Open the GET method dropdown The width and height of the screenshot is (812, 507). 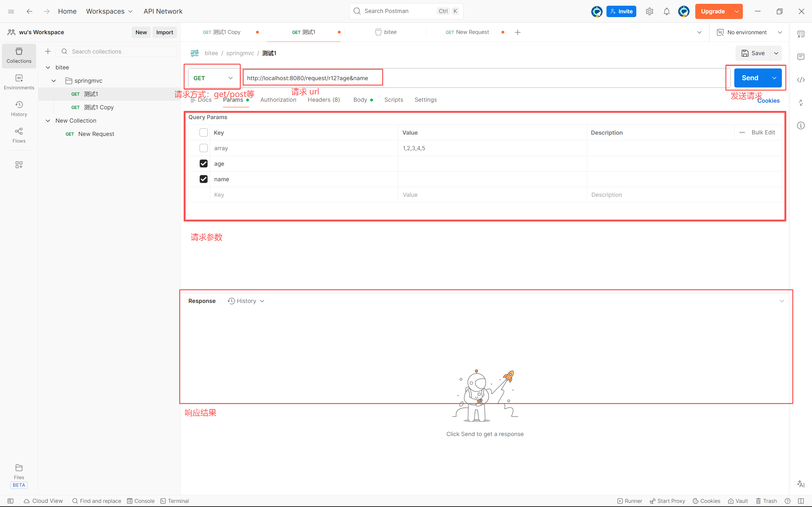[213, 78]
